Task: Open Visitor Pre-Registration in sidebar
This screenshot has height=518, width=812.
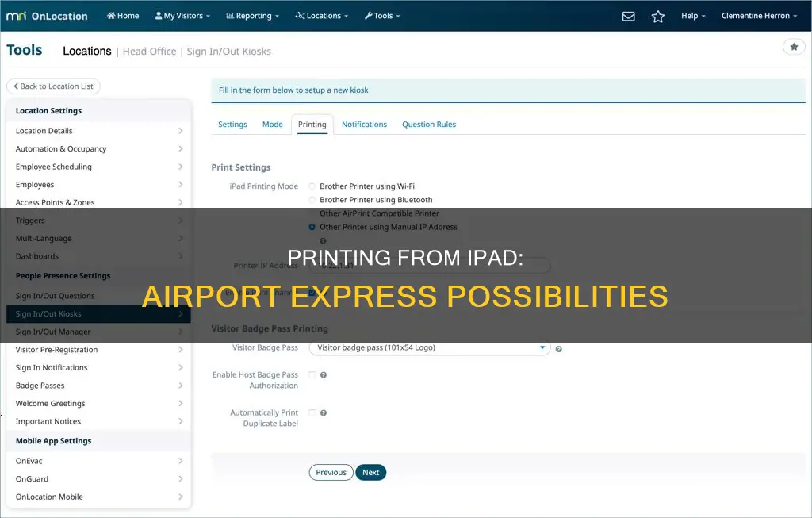Action: (98, 350)
